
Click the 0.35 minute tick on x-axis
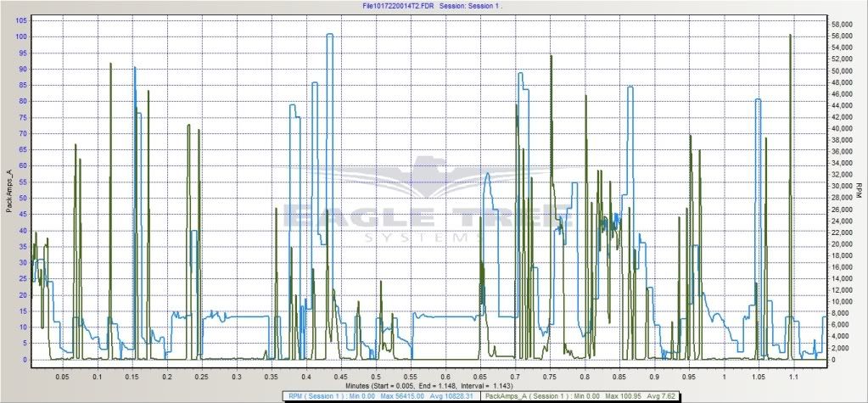click(271, 374)
